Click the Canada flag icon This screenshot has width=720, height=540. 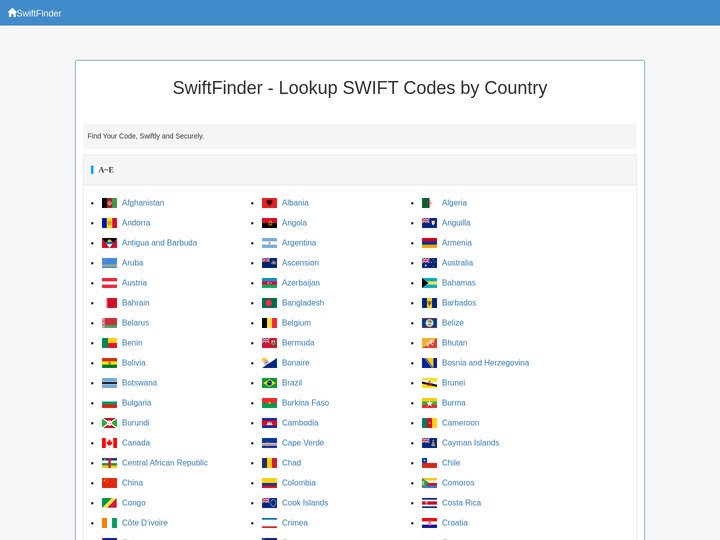click(x=109, y=443)
